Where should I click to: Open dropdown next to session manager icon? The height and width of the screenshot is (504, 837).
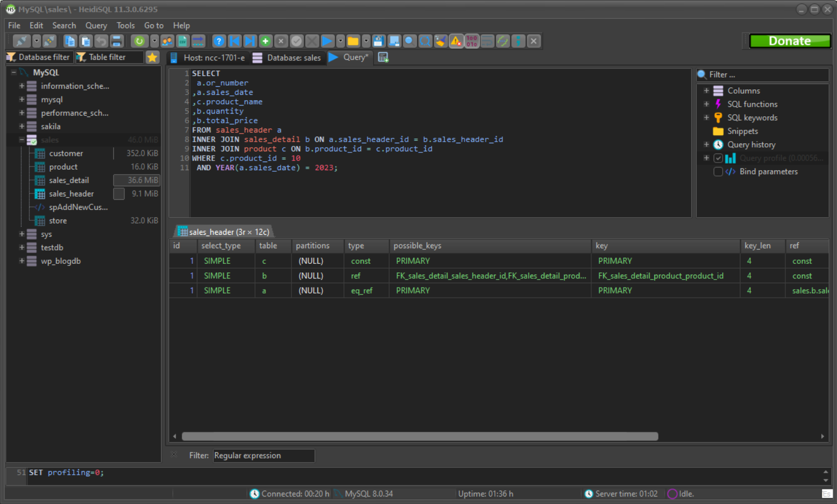point(36,41)
